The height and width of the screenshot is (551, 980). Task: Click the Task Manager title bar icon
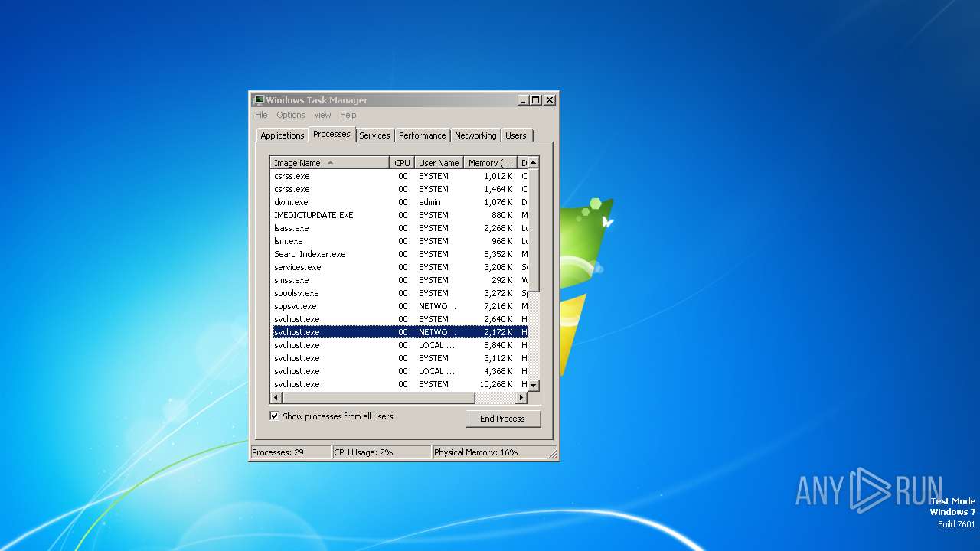[259, 99]
